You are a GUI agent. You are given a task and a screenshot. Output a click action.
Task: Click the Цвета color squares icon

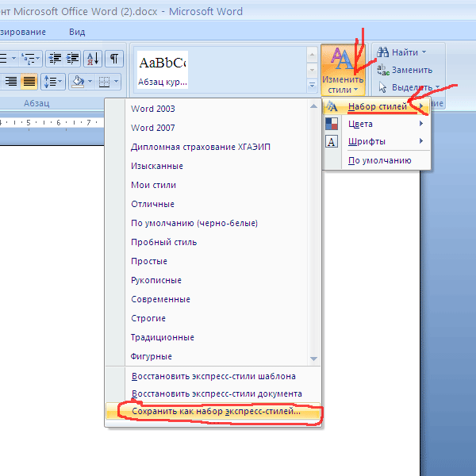[332, 124]
